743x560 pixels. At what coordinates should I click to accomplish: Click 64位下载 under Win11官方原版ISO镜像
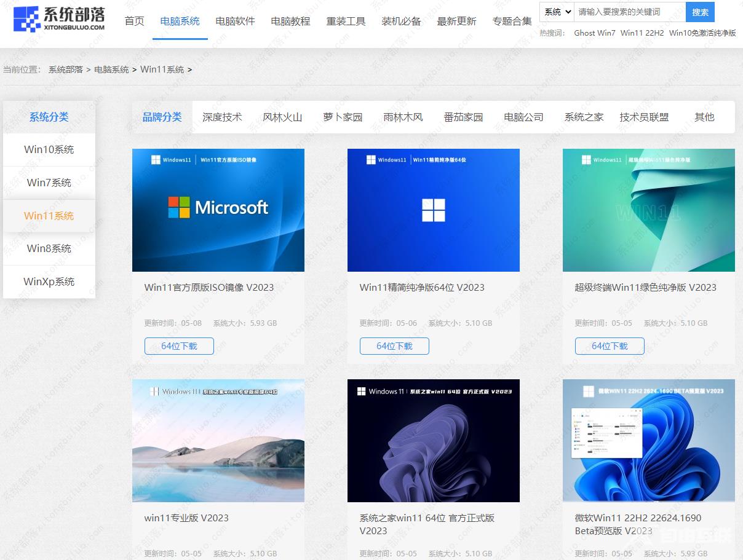[x=178, y=345]
